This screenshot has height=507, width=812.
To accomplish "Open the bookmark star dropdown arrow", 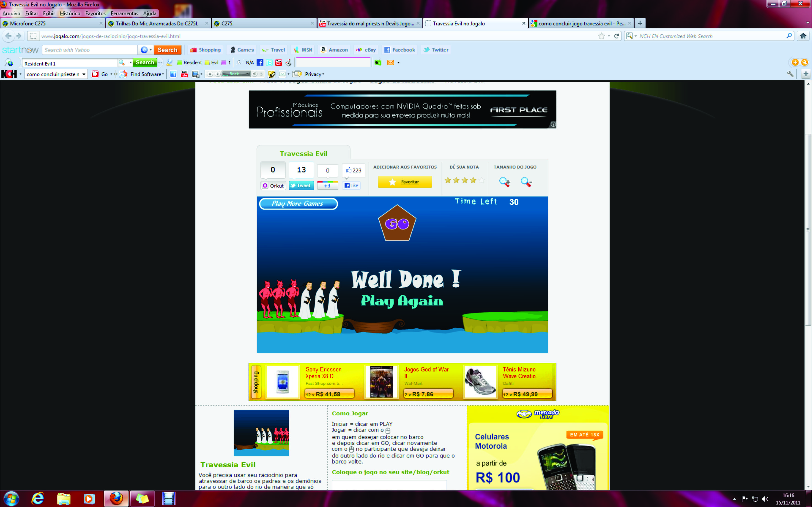I will coord(609,36).
